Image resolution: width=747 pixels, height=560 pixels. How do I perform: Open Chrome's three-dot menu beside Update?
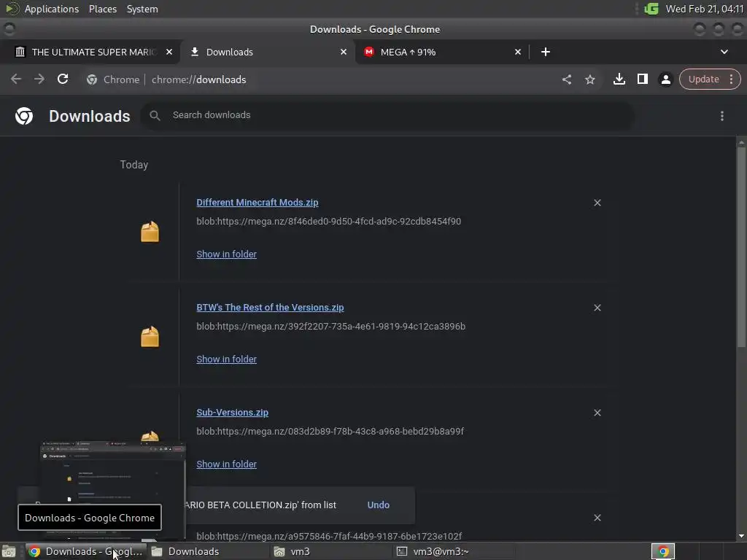pyautogui.click(x=731, y=79)
